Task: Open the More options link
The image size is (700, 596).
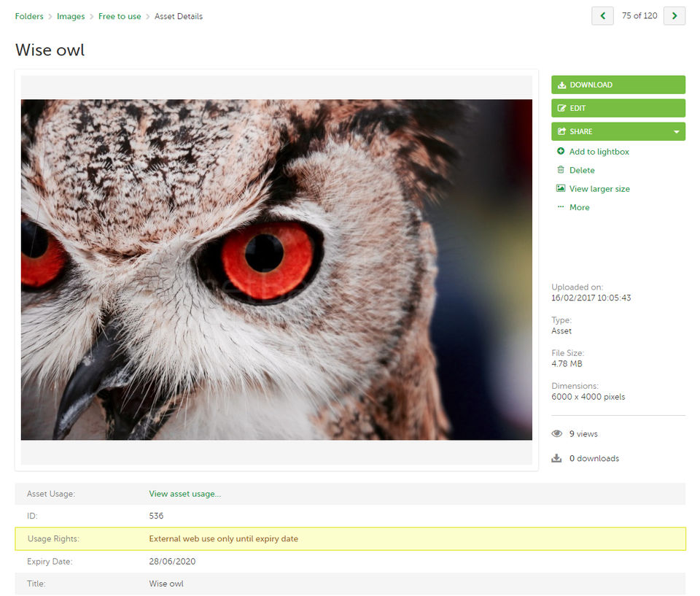Action: click(579, 207)
